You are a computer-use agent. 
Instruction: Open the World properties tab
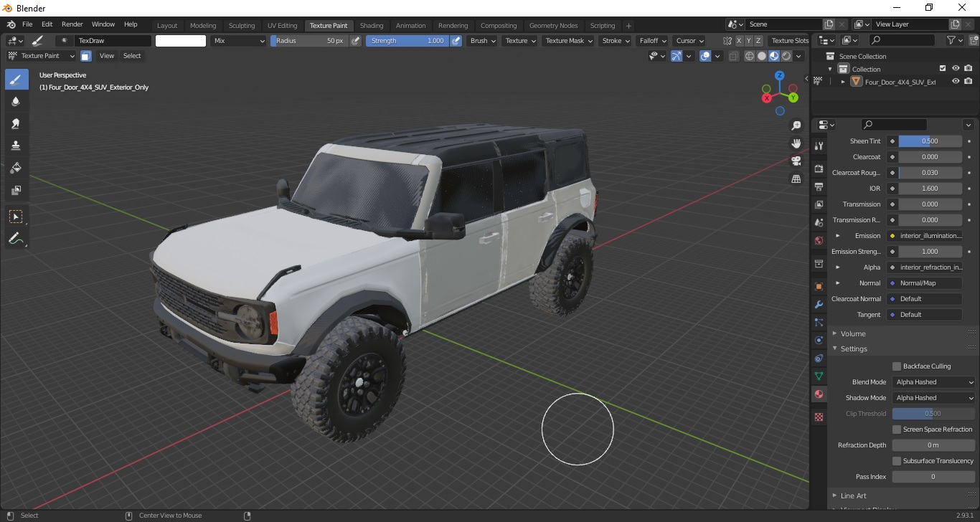click(819, 240)
